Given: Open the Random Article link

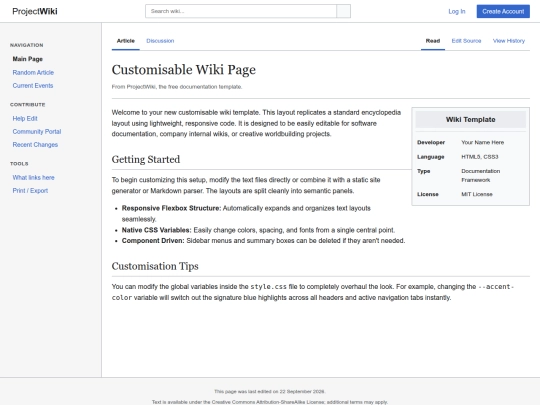Looking at the screenshot, I should point(33,72).
